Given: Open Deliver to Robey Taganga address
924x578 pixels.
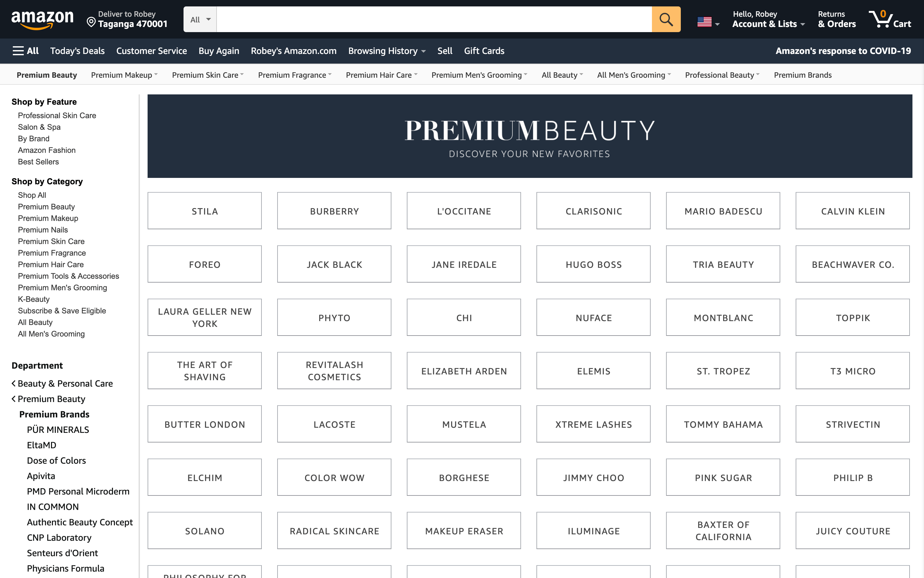Looking at the screenshot, I should (127, 20).
